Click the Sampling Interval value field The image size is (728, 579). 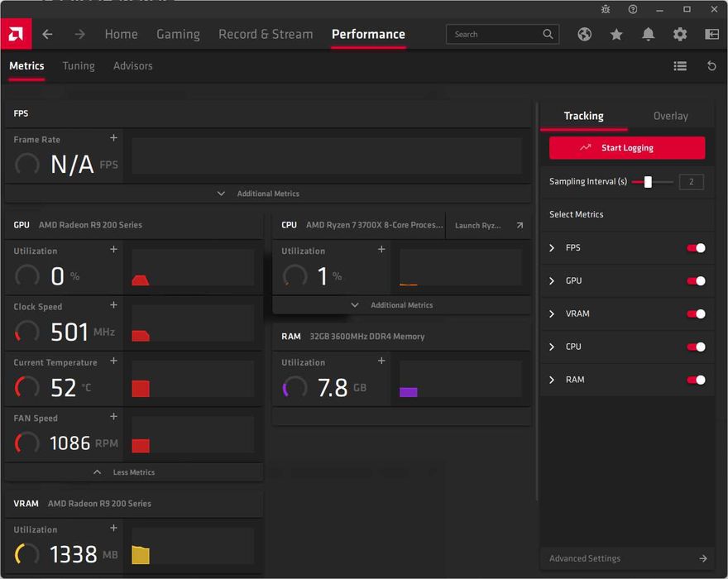[692, 182]
